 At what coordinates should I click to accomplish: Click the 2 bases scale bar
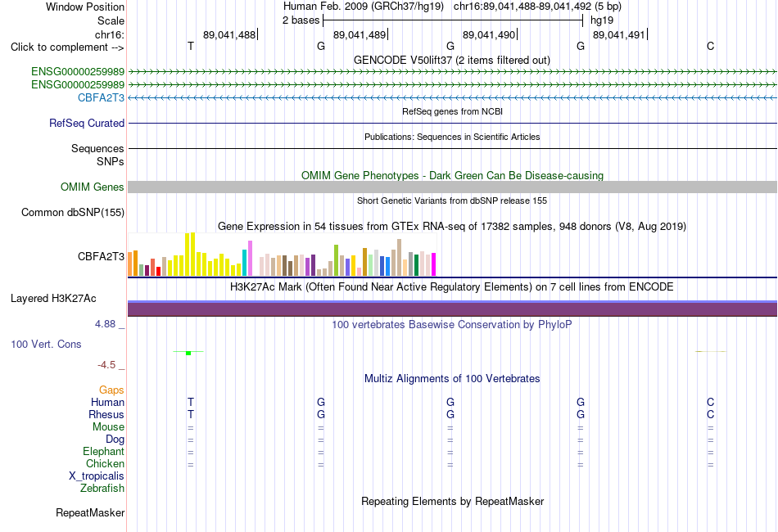tap(453, 20)
